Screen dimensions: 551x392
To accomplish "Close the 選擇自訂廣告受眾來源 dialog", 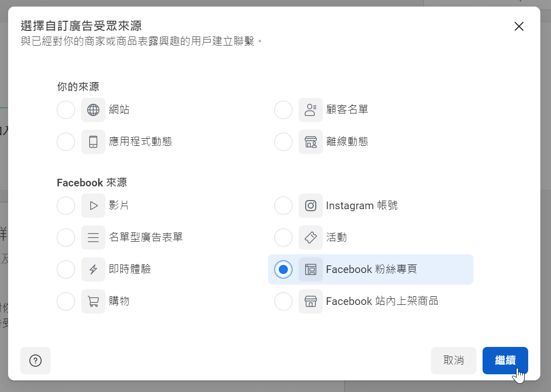I will pos(519,26).
